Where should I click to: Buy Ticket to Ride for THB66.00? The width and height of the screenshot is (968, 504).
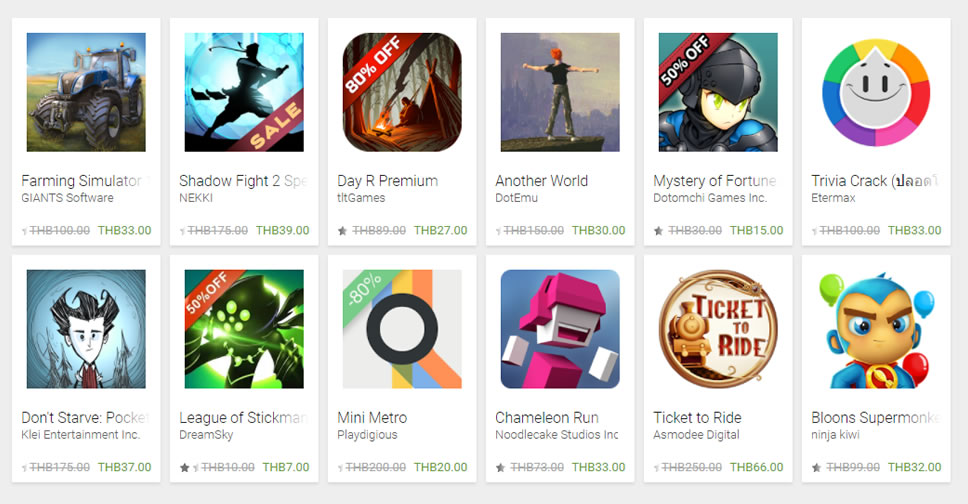756,467
